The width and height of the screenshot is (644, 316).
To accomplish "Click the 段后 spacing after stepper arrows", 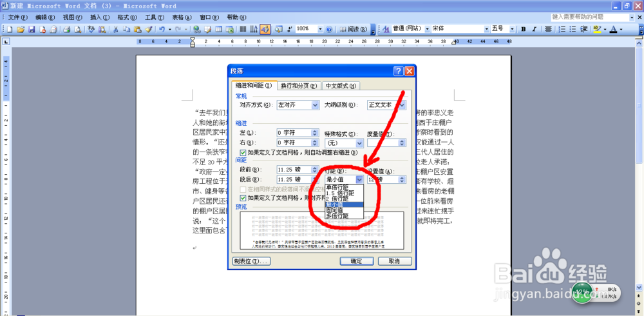I will pos(316,179).
